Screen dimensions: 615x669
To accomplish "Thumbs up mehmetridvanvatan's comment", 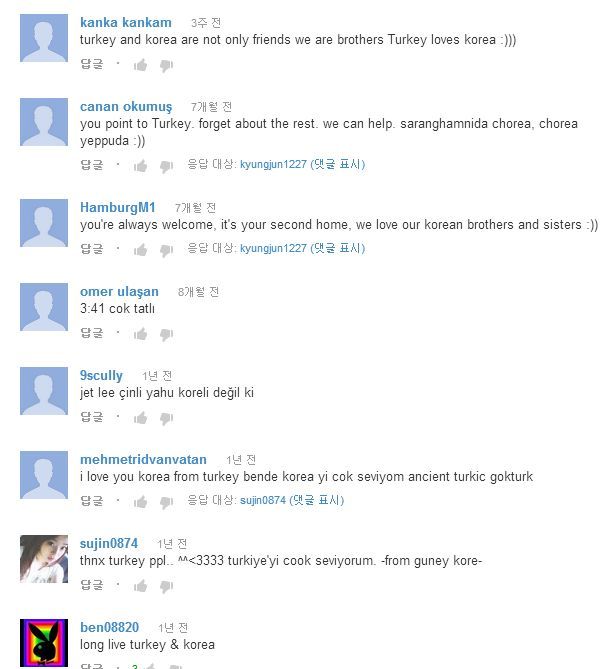I will tap(140, 502).
